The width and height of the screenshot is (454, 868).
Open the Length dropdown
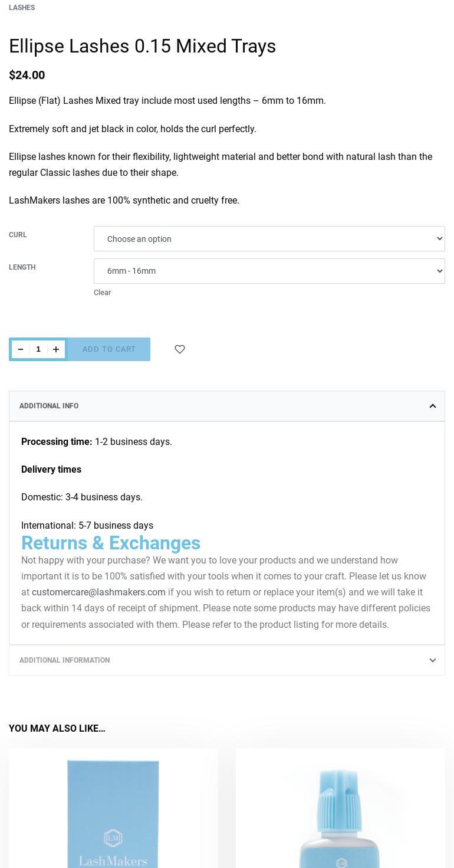pos(269,271)
